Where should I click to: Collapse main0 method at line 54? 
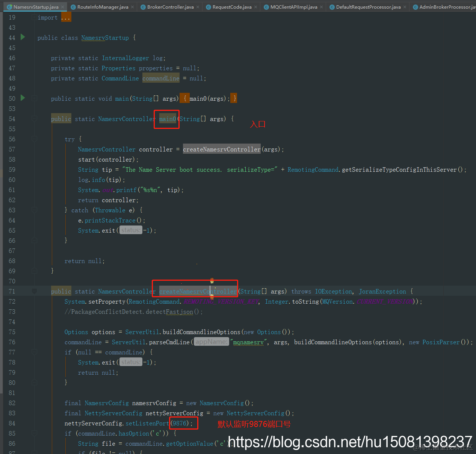tap(34, 119)
